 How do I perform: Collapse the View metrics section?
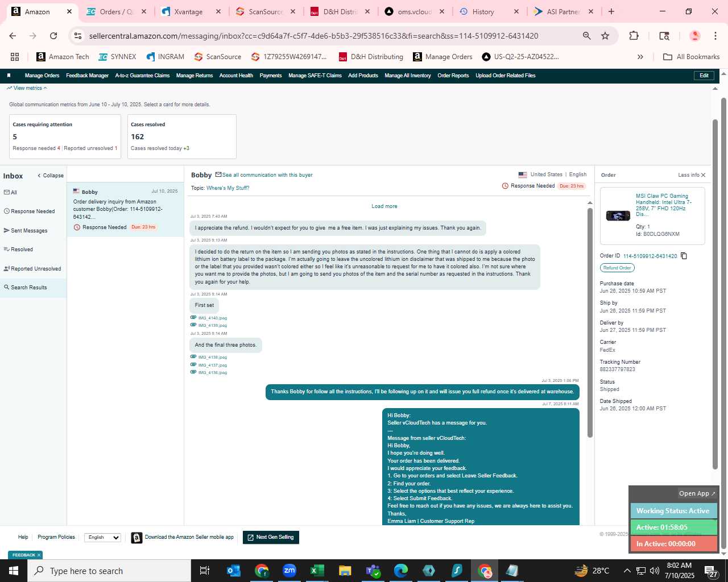pos(27,88)
